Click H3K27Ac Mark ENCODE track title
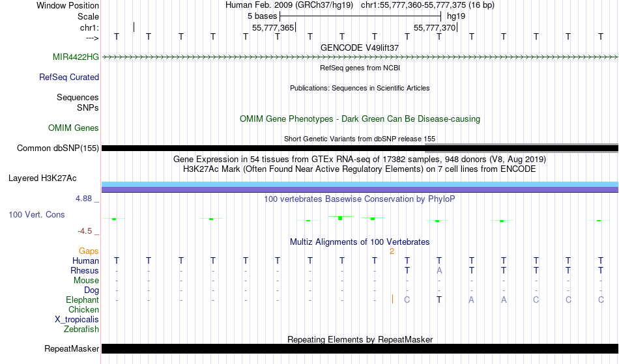 pos(360,169)
